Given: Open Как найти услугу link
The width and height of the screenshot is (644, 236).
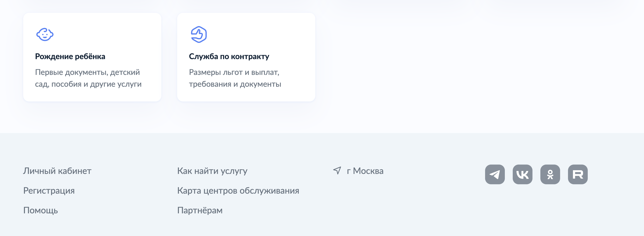Looking at the screenshot, I should coord(212,171).
